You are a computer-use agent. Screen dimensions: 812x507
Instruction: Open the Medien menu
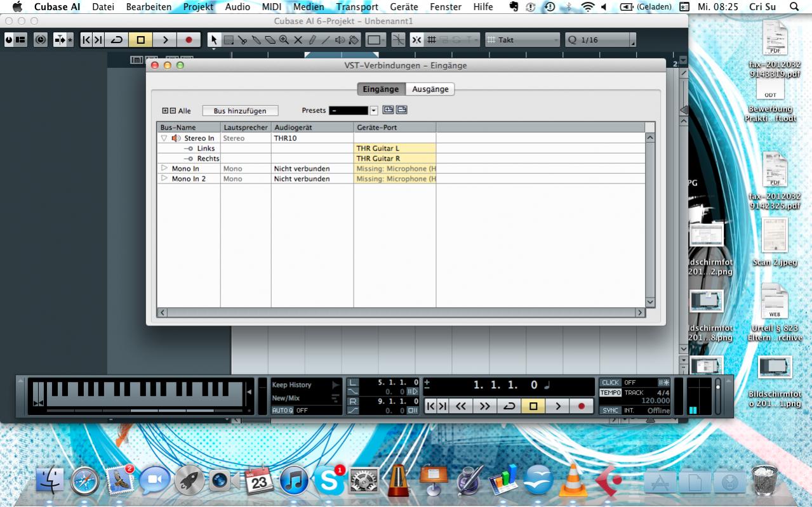(309, 7)
